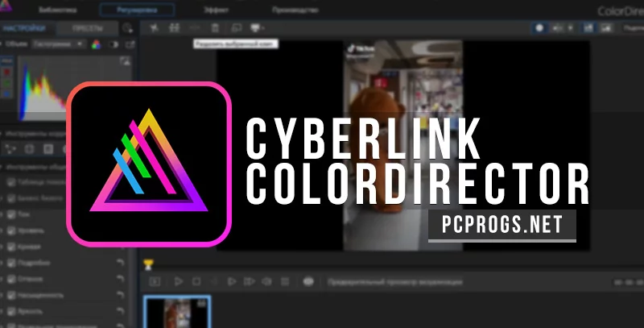Viewport: 644px width, 328px height.
Task: Expand the Кривая adjustment row
Action: (x=2, y=247)
